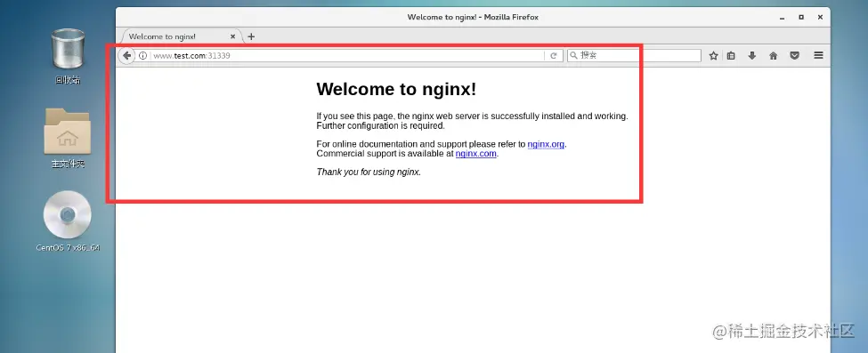Select the Welcome to nginx! tab

tap(182, 36)
